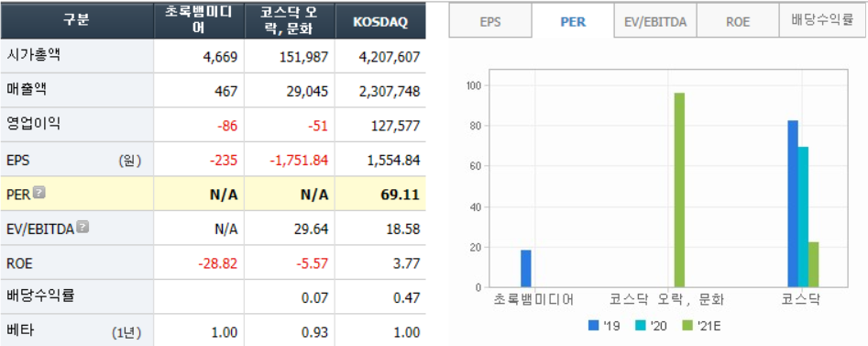The image size is (868, 346).
Task: Click EPS value -1,751.84
Action: coord(299,161)
